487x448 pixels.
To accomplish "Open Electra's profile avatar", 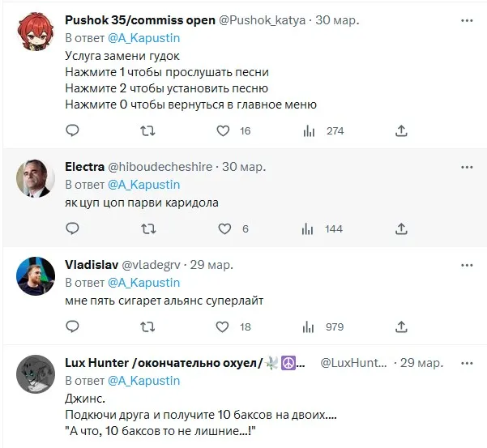I will point(36,178).
